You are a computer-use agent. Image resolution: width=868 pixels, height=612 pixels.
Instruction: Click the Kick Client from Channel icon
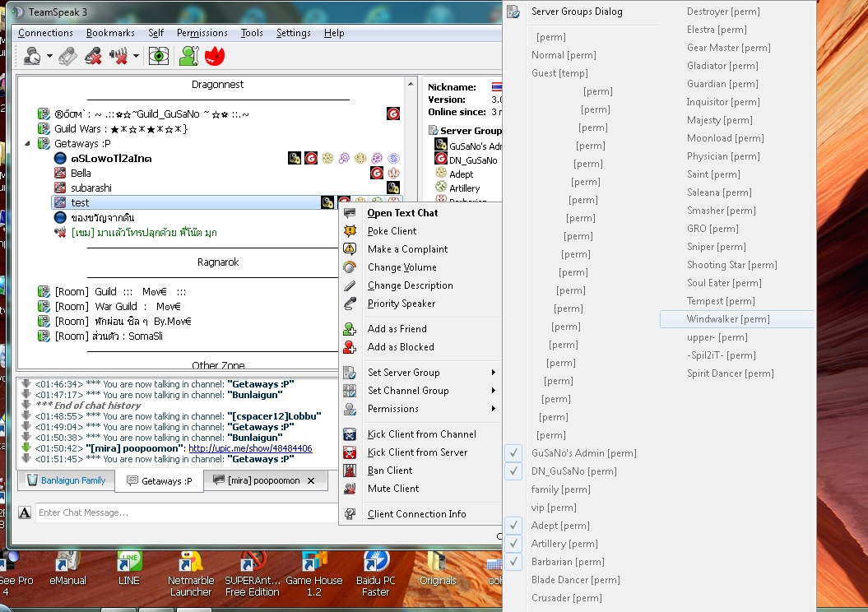(x=350, y=434)
